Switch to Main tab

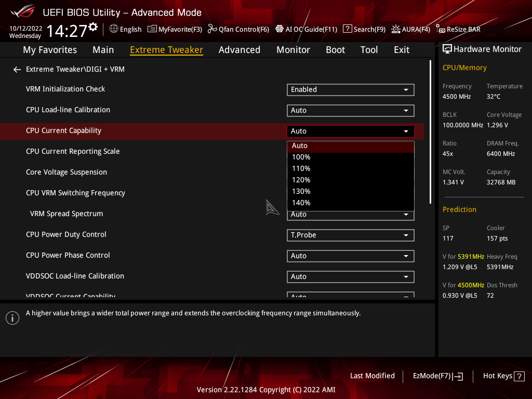[103, 50]
